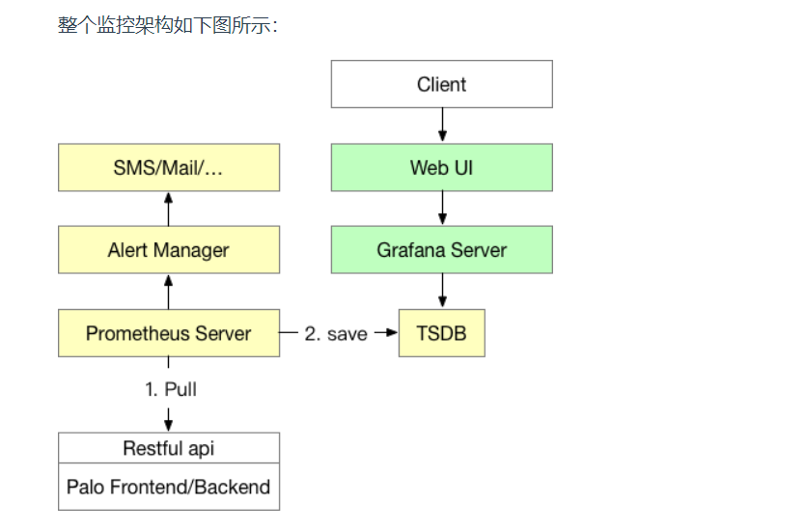The height and width of the screenshot is (532, 805).
Task: Click arrow from Alert Manager to SMS/Mail
Action: (168, 209)
